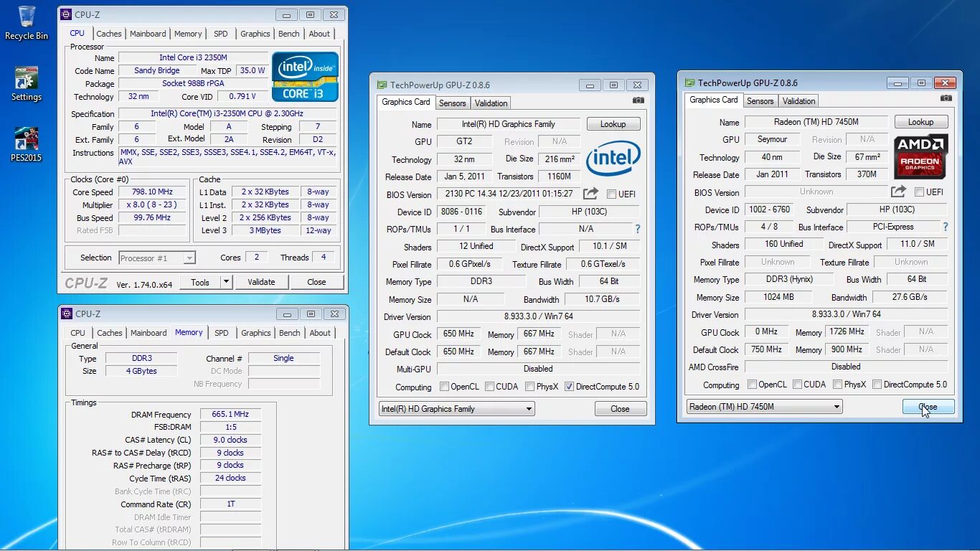Open the Recycle Bin desktop icon
The width and height of the screenshot is (980, 551).
[27, 22]
